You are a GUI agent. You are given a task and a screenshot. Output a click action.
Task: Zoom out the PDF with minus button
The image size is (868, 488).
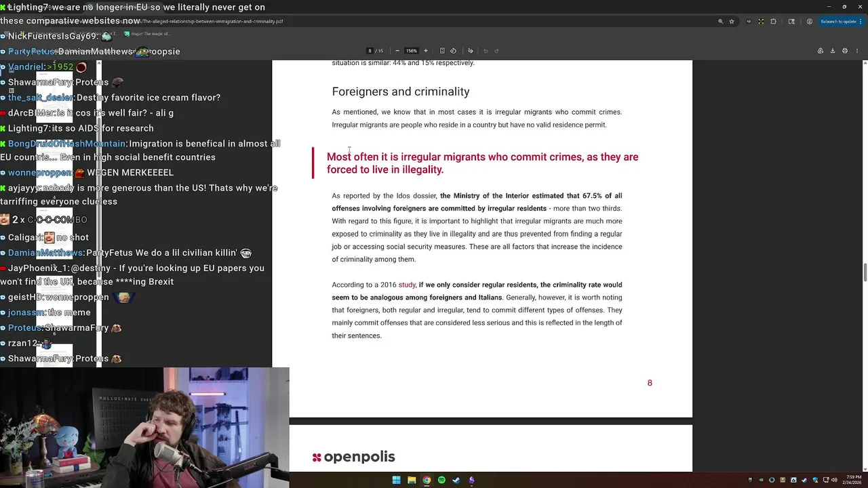click(397, 51)
